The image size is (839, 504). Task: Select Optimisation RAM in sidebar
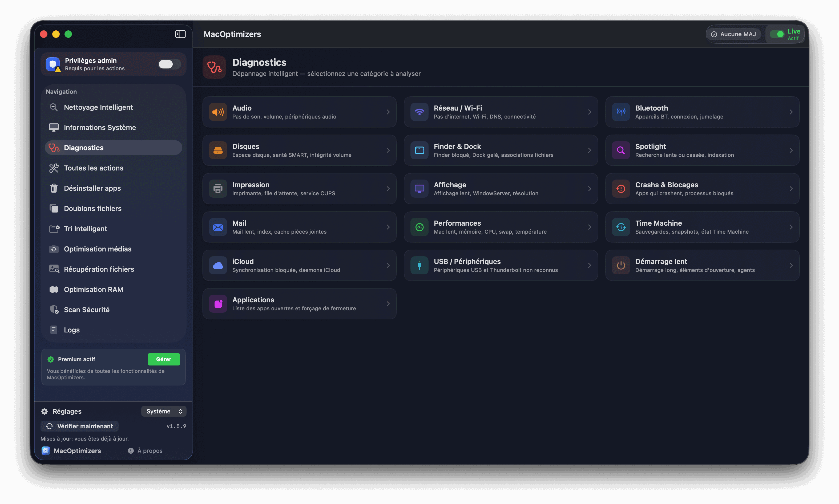pyautogui.click(x=94, y=289)
